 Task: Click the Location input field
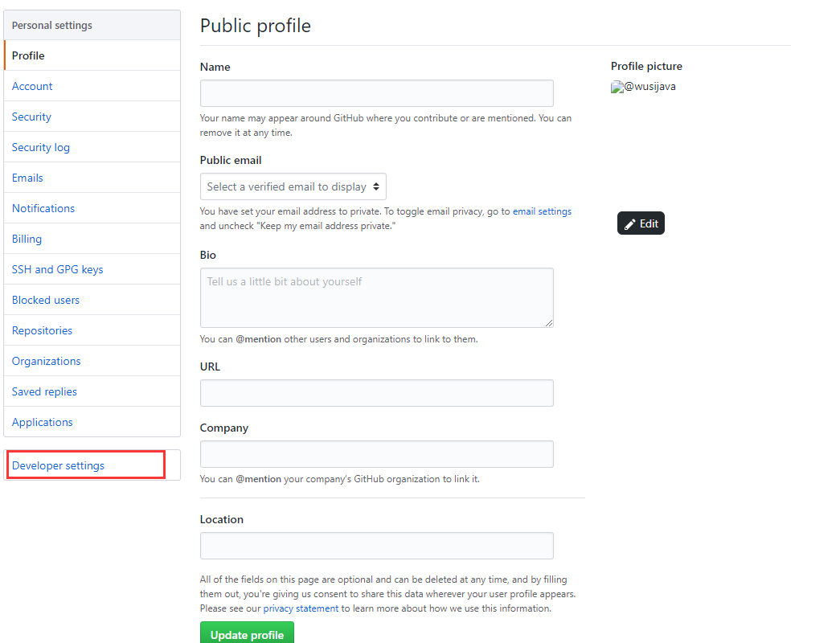[376, 546]
